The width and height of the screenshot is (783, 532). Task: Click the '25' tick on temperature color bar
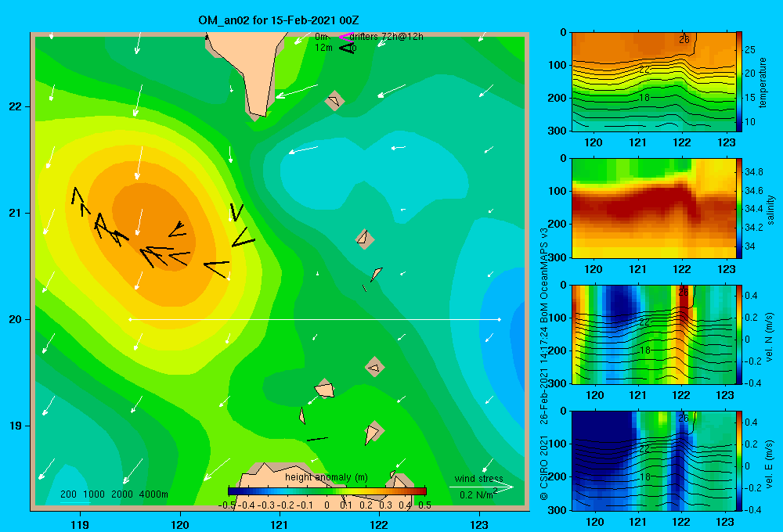click(x=750, y=49)
